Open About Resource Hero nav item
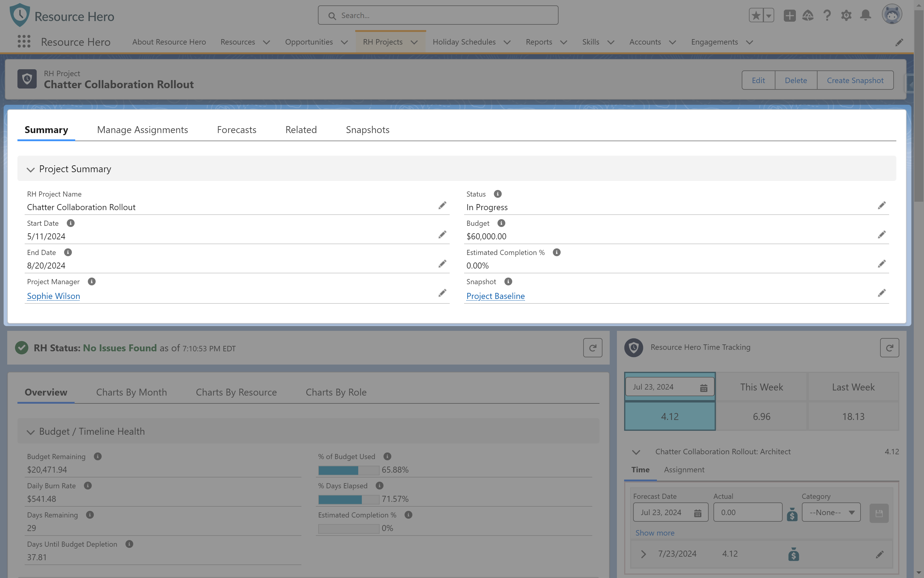Screen dimensions: 924x578 click(169, 42)
